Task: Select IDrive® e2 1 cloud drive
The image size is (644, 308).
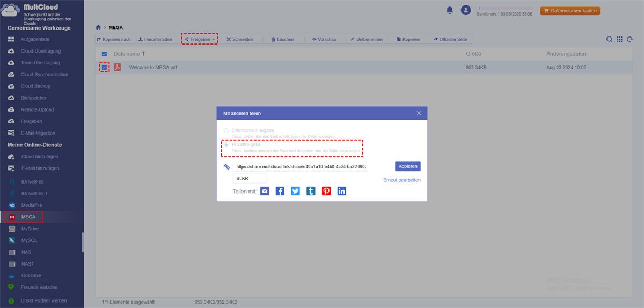Action: point(35,193)
